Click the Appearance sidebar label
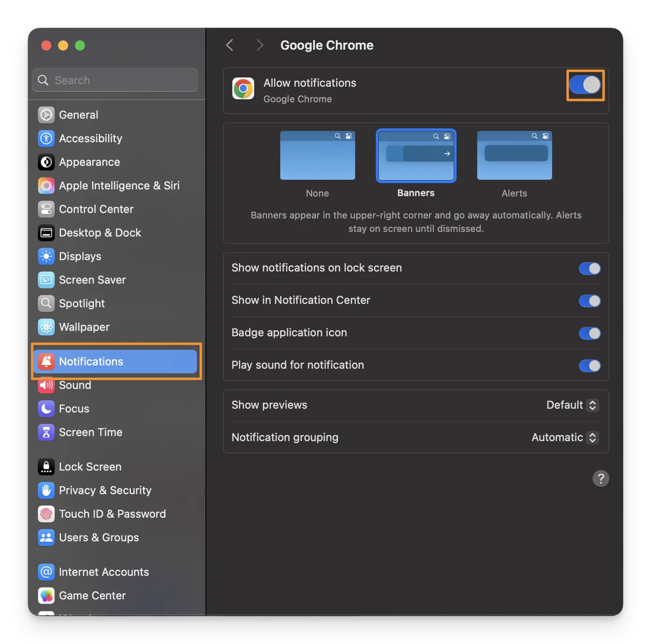Image resolution: width=651 pixels, height=644 pixels. pyautogui.click(x=90, y=162)
